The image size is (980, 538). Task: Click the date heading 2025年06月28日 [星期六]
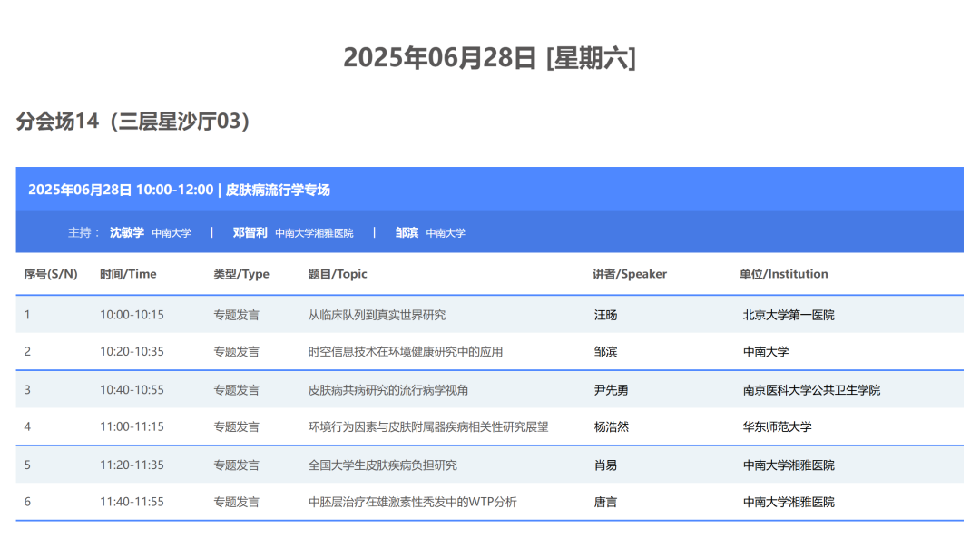(x=489, y=56)
